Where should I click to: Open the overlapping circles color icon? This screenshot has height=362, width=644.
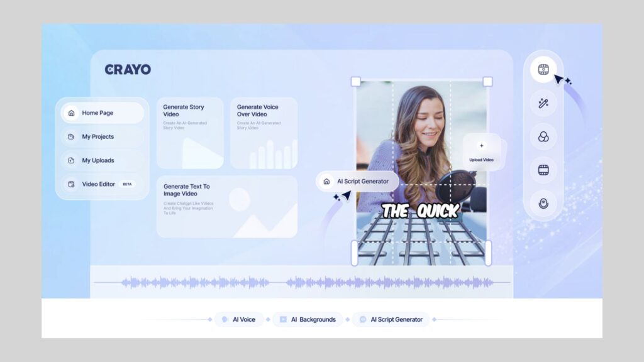[x=543, y=136]
